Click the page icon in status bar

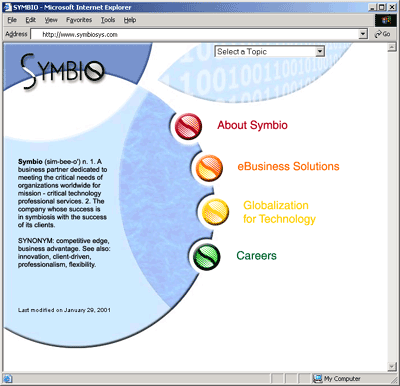pyautogui.click(x=8, y=379)
